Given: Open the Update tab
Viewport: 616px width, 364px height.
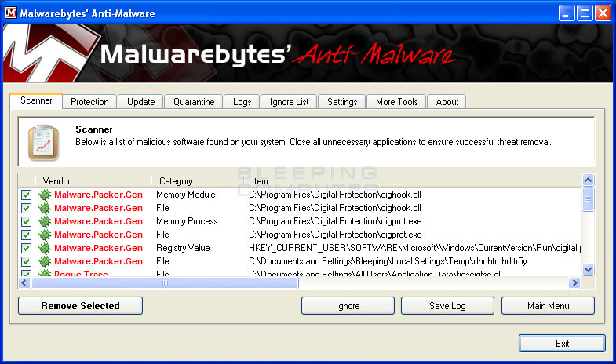Looking at the screenshot, I should point(140,102).
